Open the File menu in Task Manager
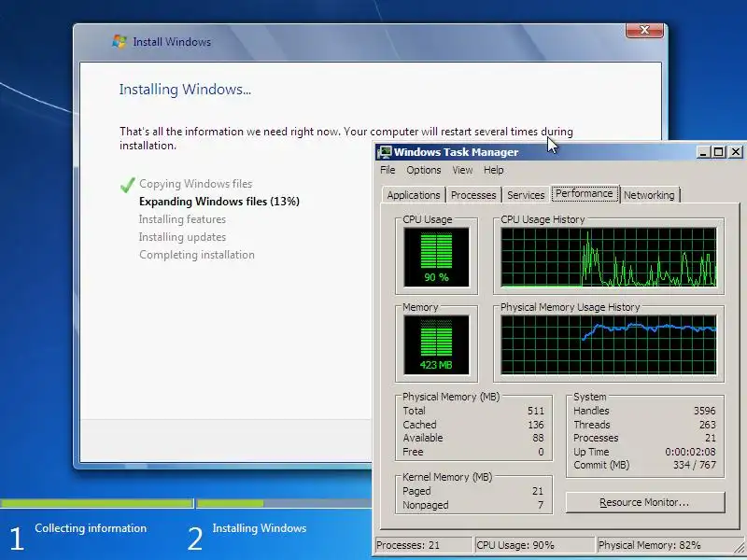Screen dimensions: 747x560 tap(388, 170)
